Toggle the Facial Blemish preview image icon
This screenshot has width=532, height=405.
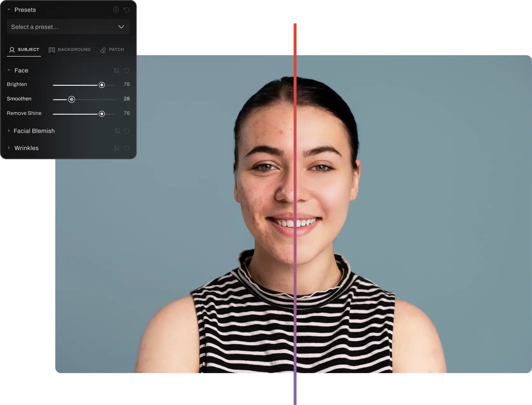point(117,131)
